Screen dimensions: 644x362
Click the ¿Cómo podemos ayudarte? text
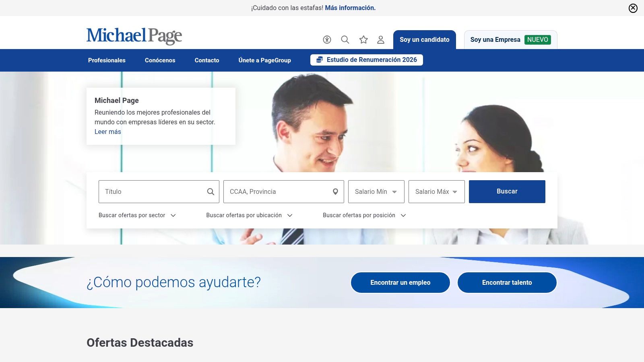(174, 282)
